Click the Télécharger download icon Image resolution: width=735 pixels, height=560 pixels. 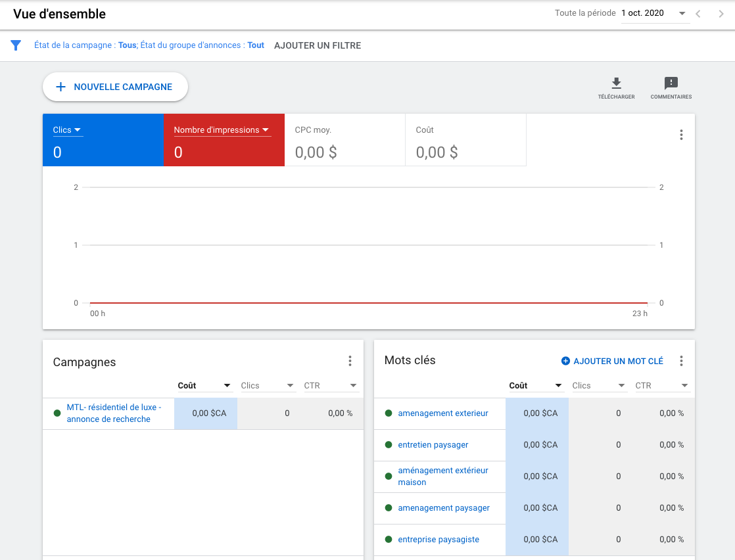point(616,83)
